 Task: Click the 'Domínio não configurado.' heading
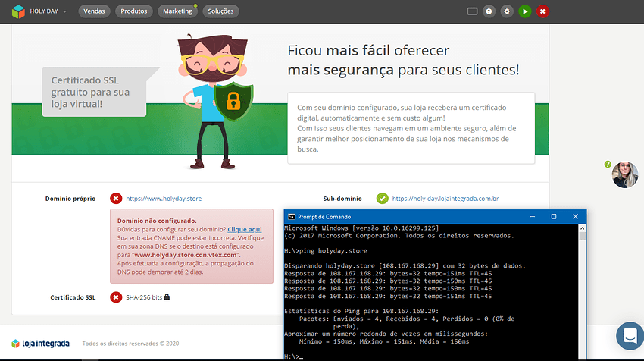[x=157, y=221]
